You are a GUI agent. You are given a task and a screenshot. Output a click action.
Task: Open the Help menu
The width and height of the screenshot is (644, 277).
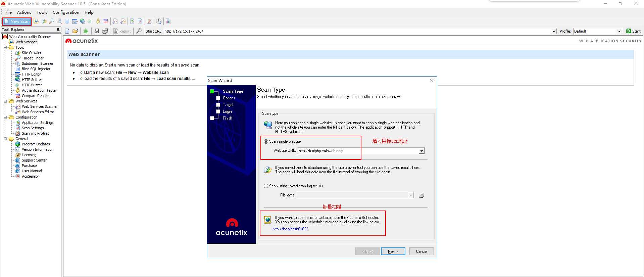(x=89, y=12)
